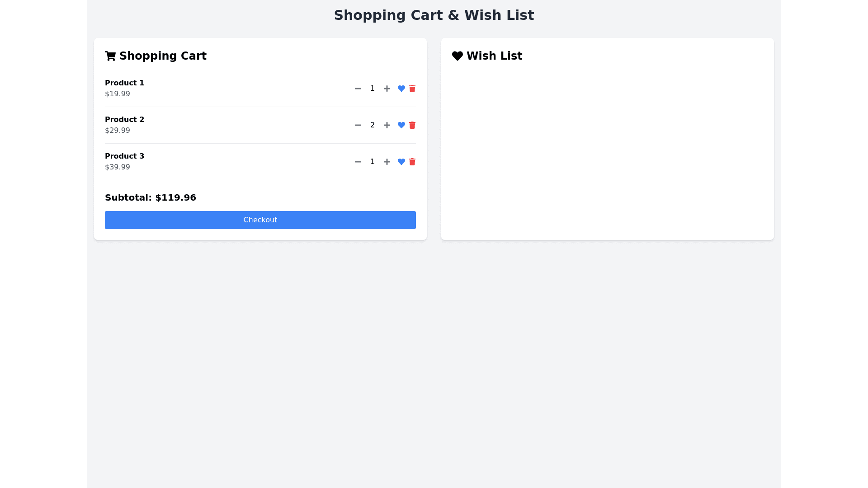
Task: Increase quantity of Product 1
Action: click(x=387, y=89)
